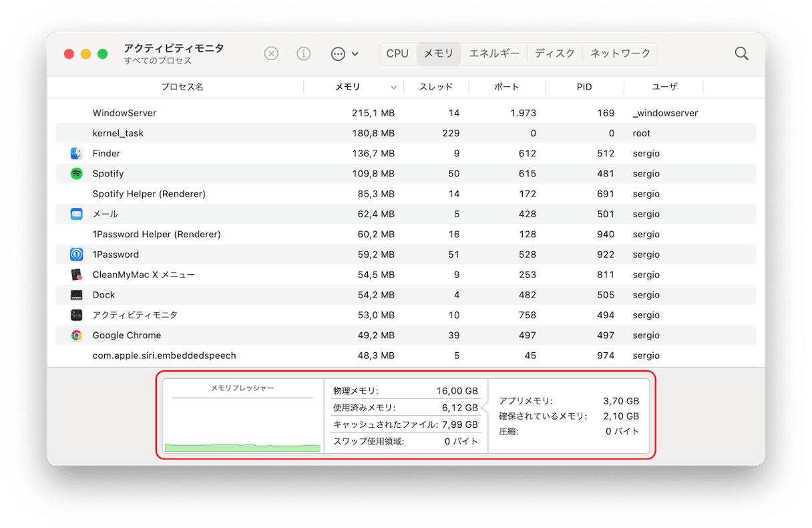Click the Spotify app icon in list

[x=77, y=174]
